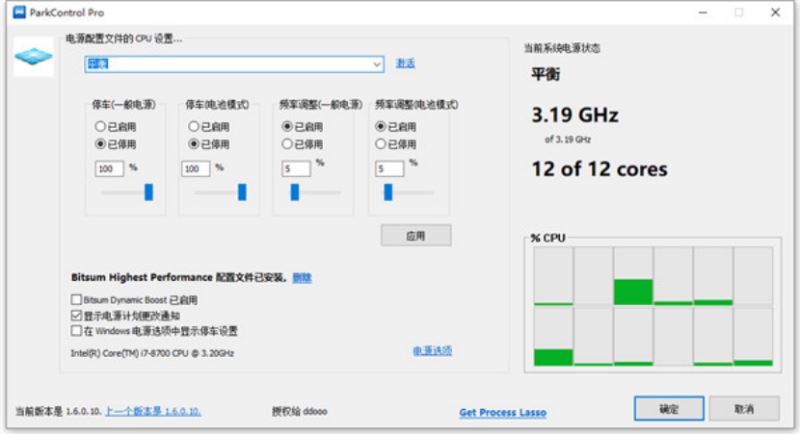Screen dimensions: 800x434
Task: Click the blue chip logo icon
Action: pos(34,57)
